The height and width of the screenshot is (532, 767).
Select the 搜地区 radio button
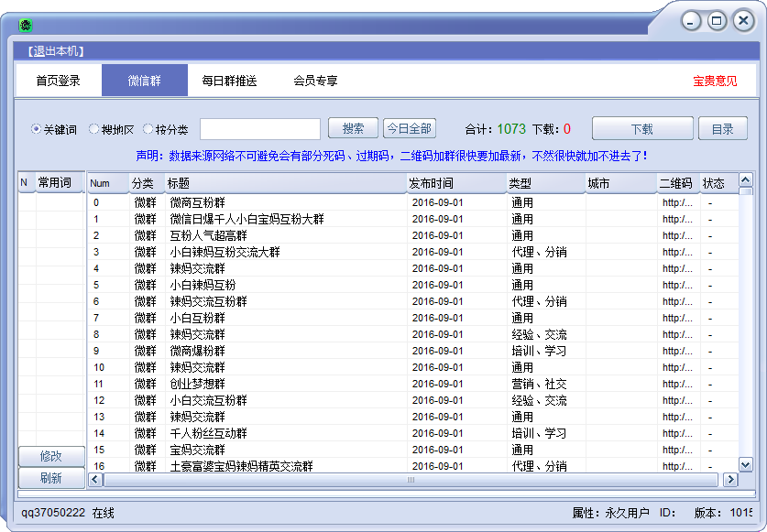pyautogui.click(x=93, y=129)
